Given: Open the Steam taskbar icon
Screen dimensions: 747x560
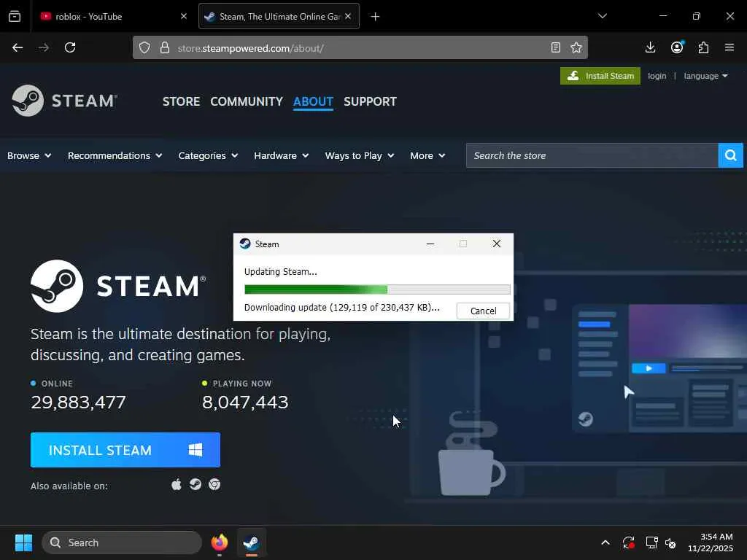Looking at the screenshot, I should click(x=251, y=542).
